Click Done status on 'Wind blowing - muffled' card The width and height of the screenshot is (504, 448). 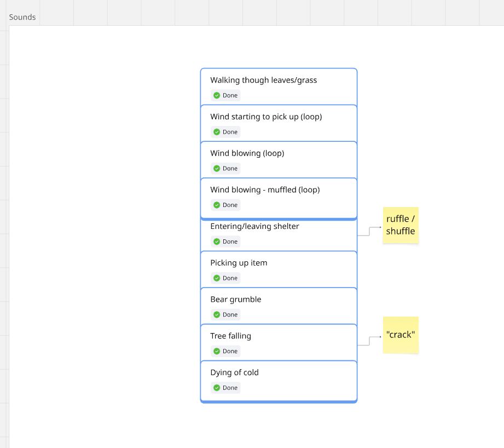225,205
